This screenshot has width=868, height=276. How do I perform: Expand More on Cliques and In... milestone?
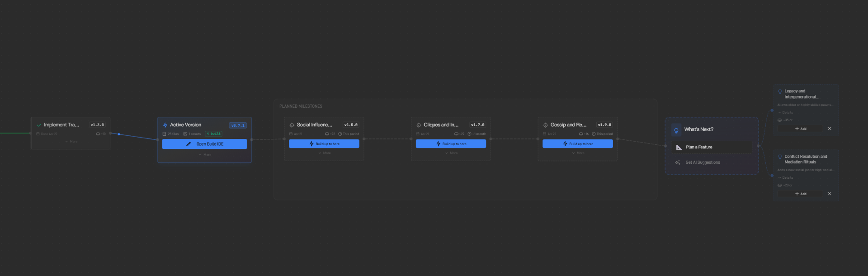[x=451, y=153]
